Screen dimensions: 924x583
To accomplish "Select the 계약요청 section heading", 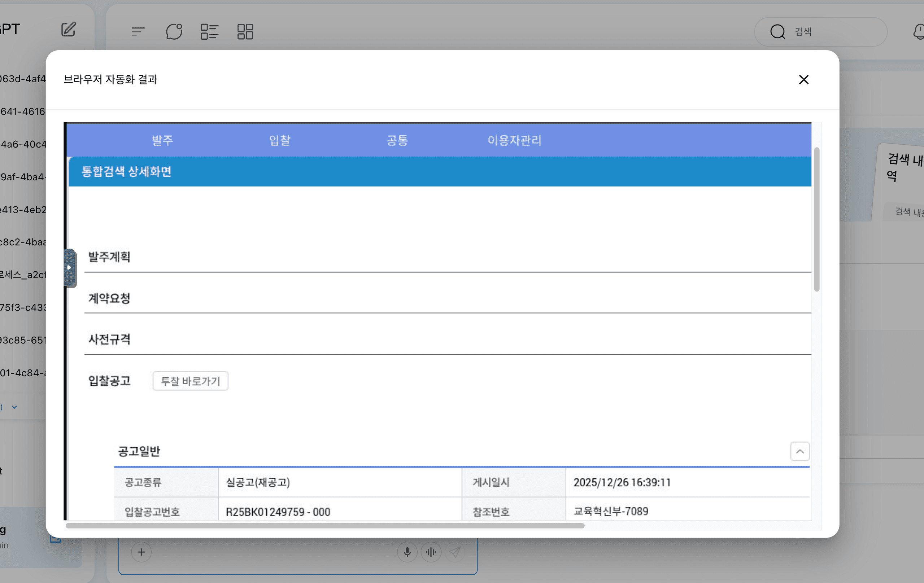I will click(109, 298).
